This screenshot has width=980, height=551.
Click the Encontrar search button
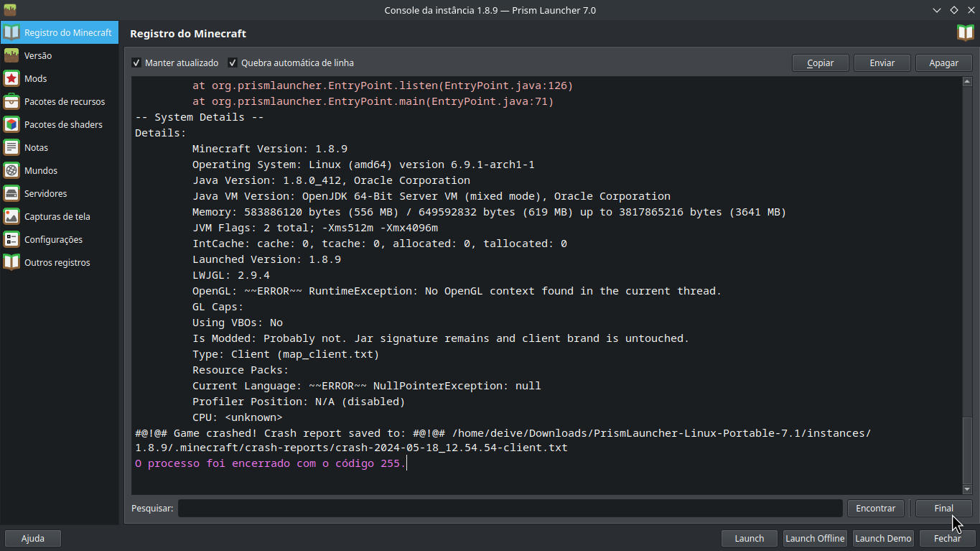click(875, 509)
